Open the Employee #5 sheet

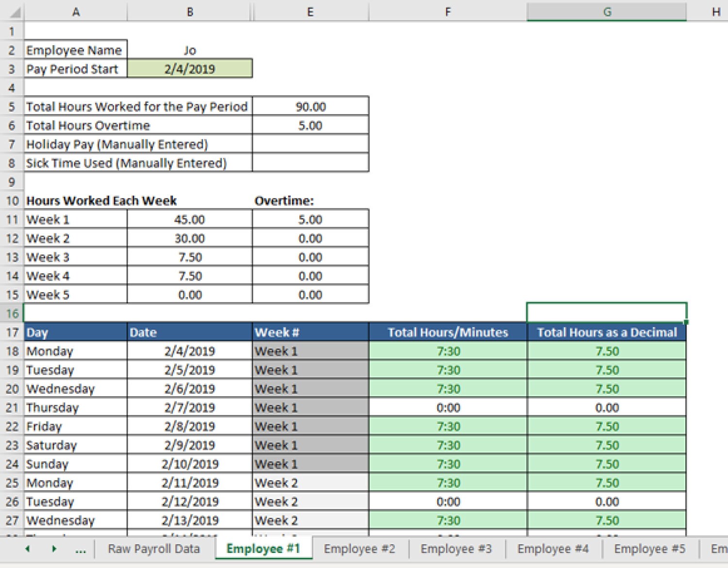pyautogui.click(x=650, y=549)
